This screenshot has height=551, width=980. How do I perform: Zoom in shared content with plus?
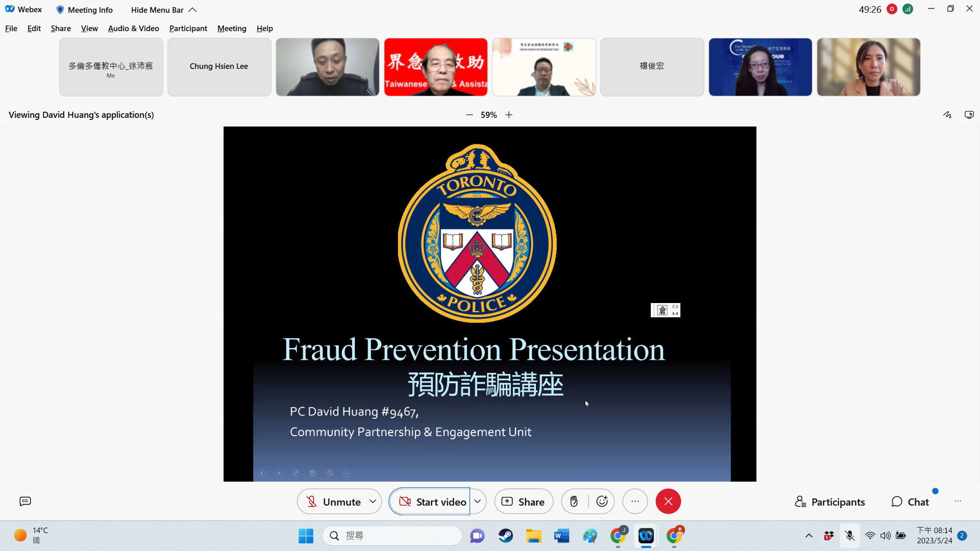pos(509,115)
